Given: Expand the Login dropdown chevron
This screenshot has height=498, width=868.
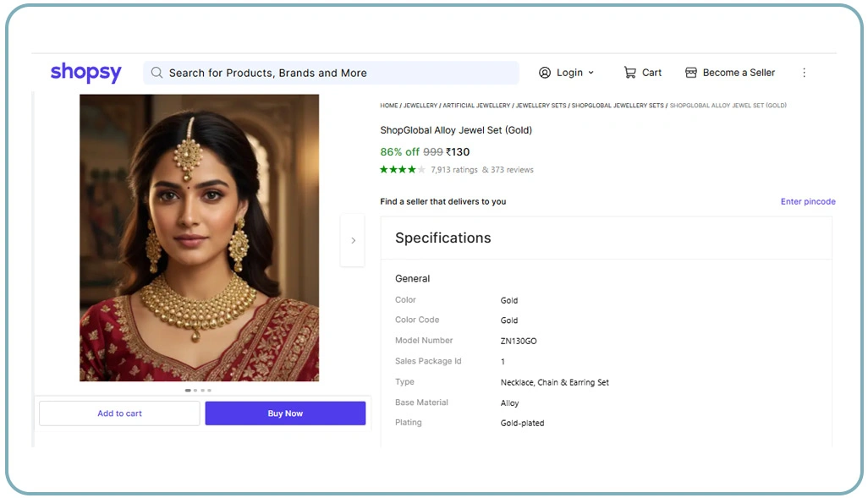Looking at the screenshot, I should (591, 73).
